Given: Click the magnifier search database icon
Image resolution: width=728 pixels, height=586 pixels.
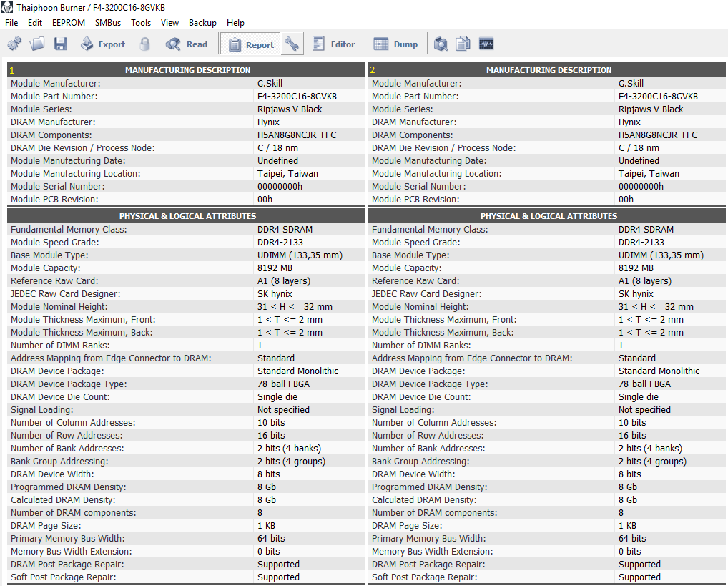Looking at the screenshot, I should [x=441, y=44].
